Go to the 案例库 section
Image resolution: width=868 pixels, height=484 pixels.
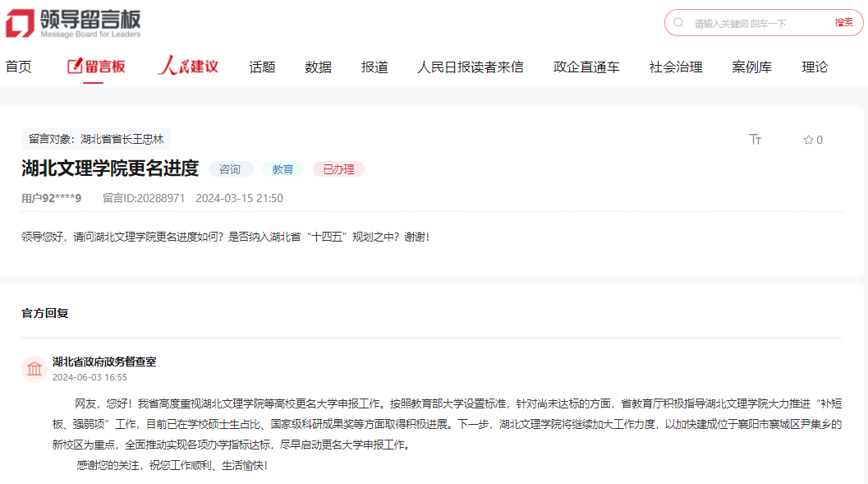click(751, 67)
